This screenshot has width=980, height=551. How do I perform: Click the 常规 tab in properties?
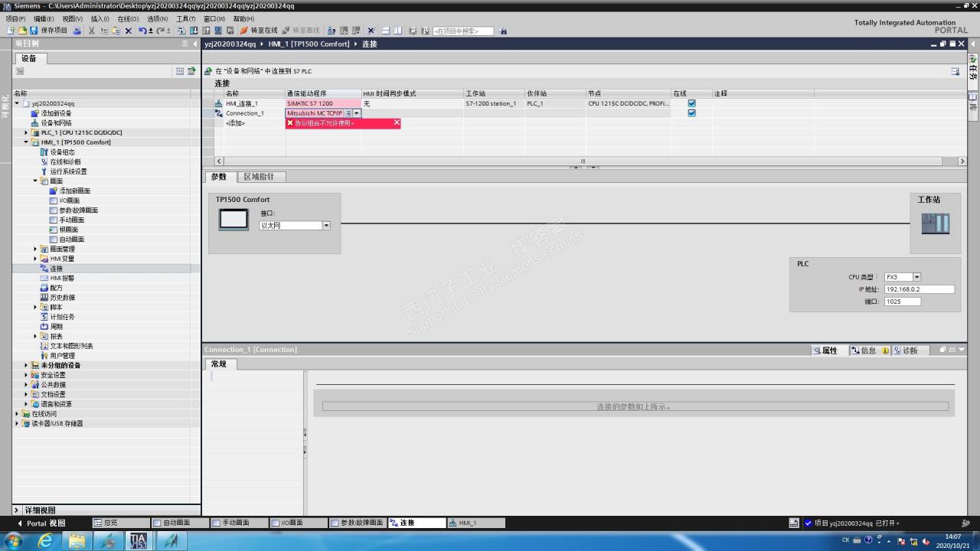(219, 364)
